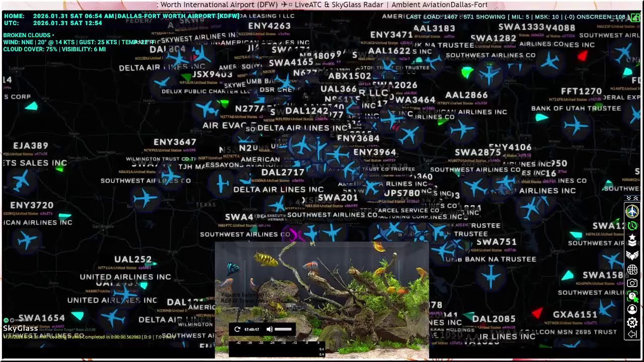Select flight label ABX1502
The height and width of the screenshot is (362, 644).
coord(350,76)
